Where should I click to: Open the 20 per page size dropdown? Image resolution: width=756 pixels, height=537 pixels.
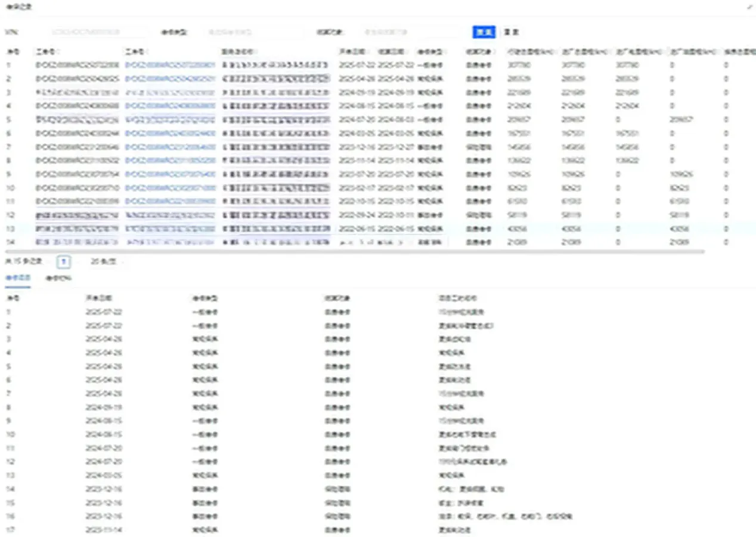pos(104,261)
